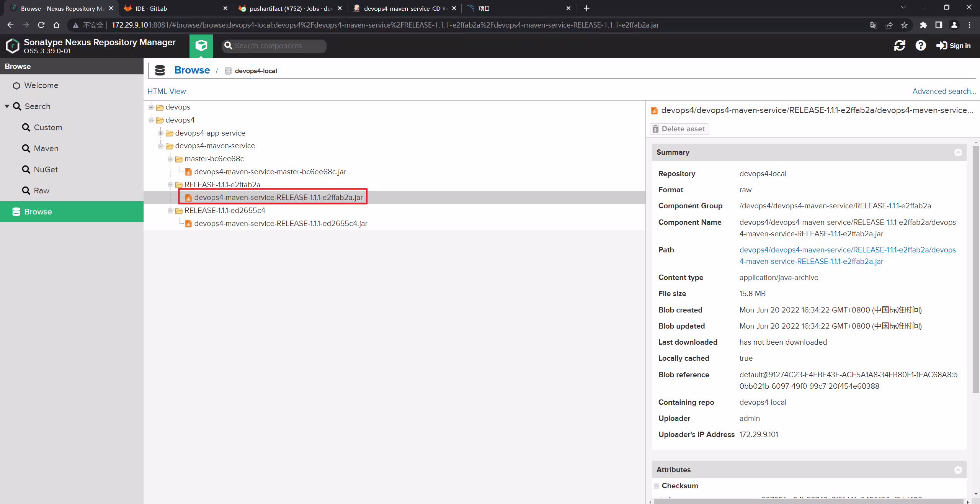This screenshot has height=504, width=980.
Task: Select devops4-maven-service-master-bc6ee68c.jar file
Action: [270, 172]
